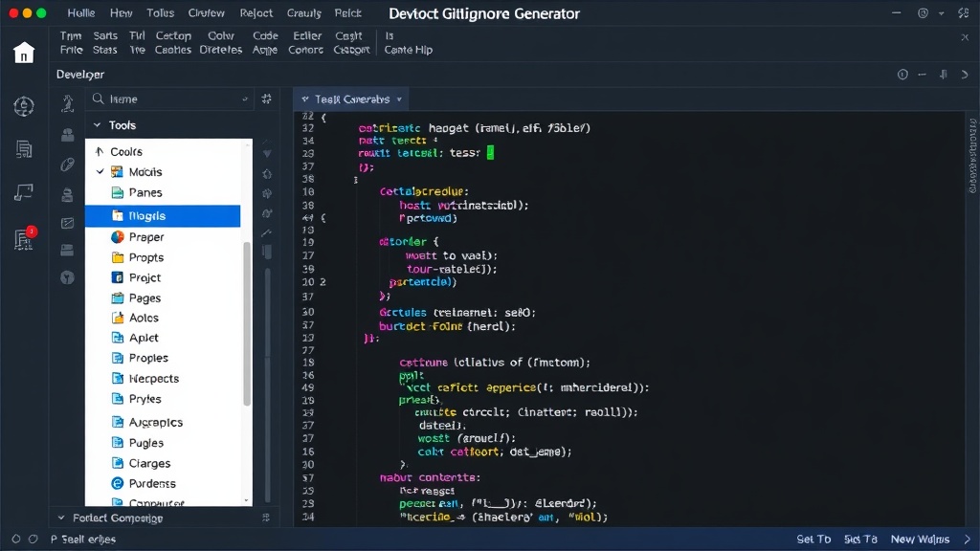The height and width of the screenshot is (551, 980).
Task: Click the link icon in the second sidebar column
Action: (68, 165)
